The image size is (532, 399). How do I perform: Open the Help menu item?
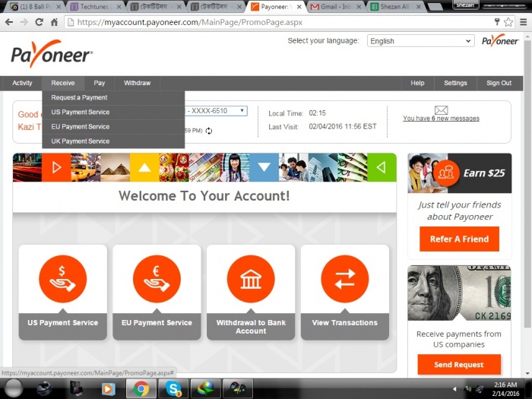tap(417, 83)
